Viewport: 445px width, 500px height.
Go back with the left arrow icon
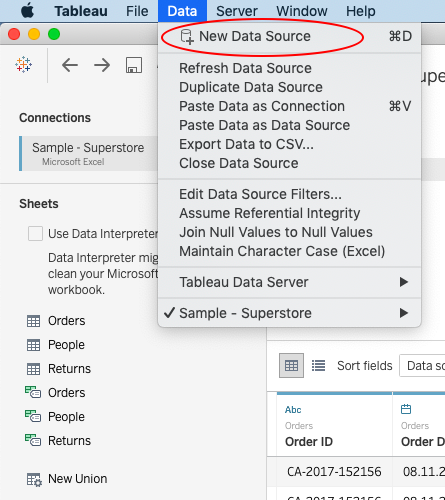[x=70, y=65]
